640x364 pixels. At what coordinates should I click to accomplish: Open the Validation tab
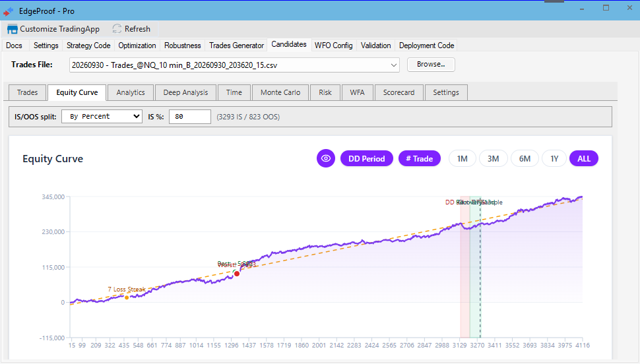[376, 45]
